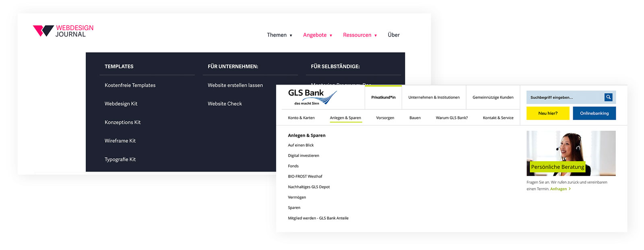Select Website Check entry
644x250 pixels.
click(225, 104)
